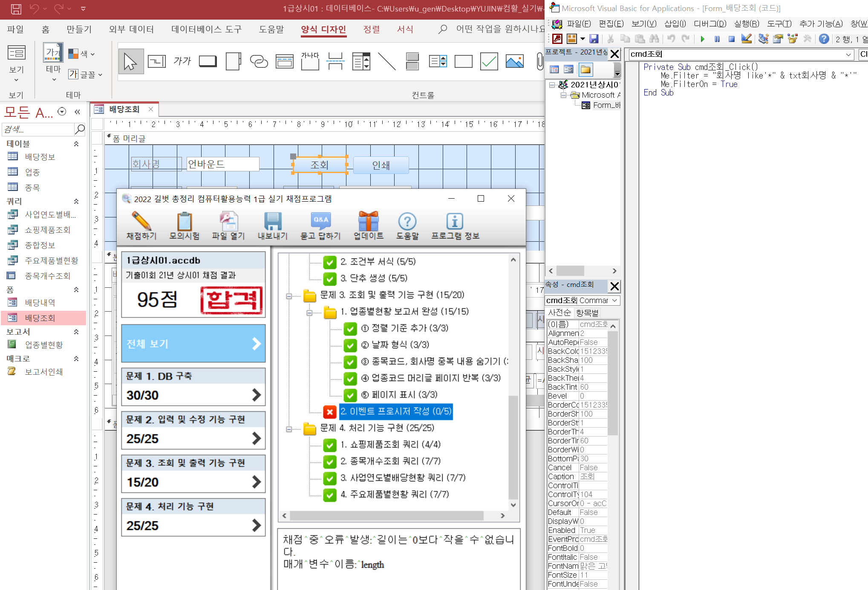Collapse the 쿼리 group in the navigation pane
The image size is (868, 590).
77,201
